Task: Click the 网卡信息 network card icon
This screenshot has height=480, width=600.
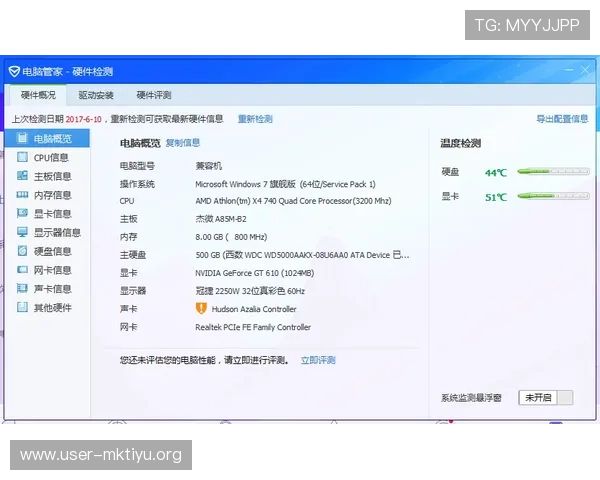Action: (x=22, y=269)
